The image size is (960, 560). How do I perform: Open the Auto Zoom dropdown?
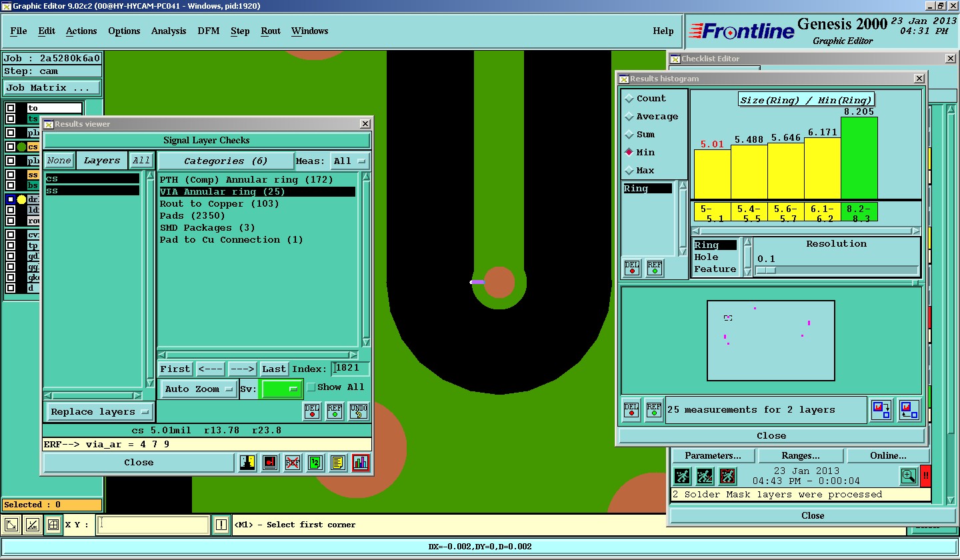(x=199, y=389)
